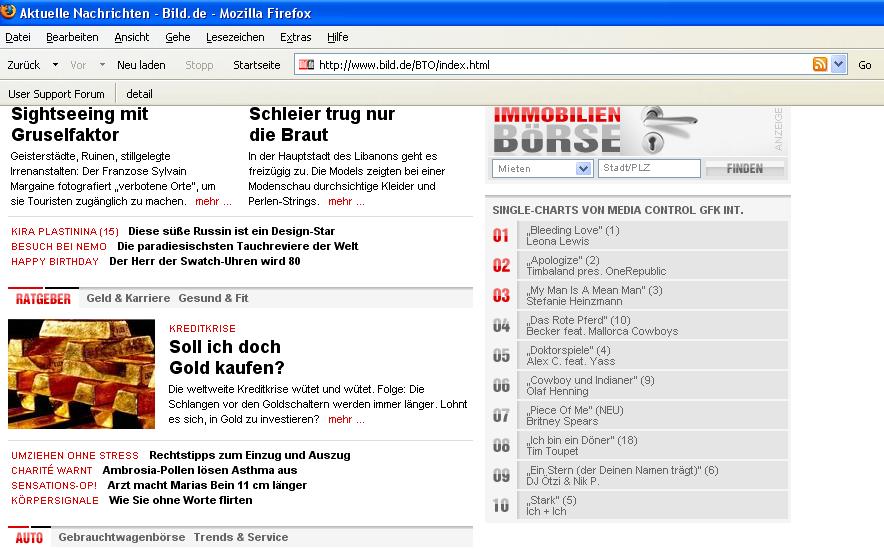The image size is (884, 549).
Task: Click chart entry 02 Apologize
Action: pyautogui.click(x=639, y=265)
